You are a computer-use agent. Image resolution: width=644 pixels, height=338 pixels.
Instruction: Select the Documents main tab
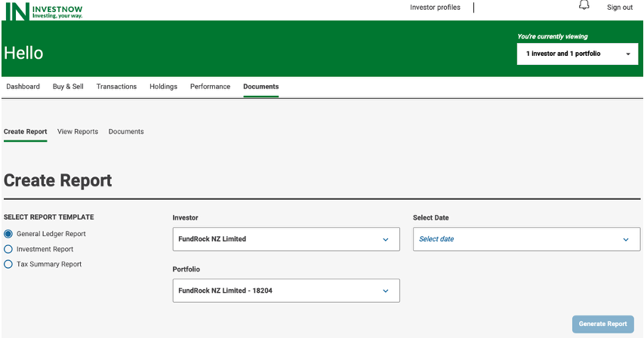[x=260, y=87]
